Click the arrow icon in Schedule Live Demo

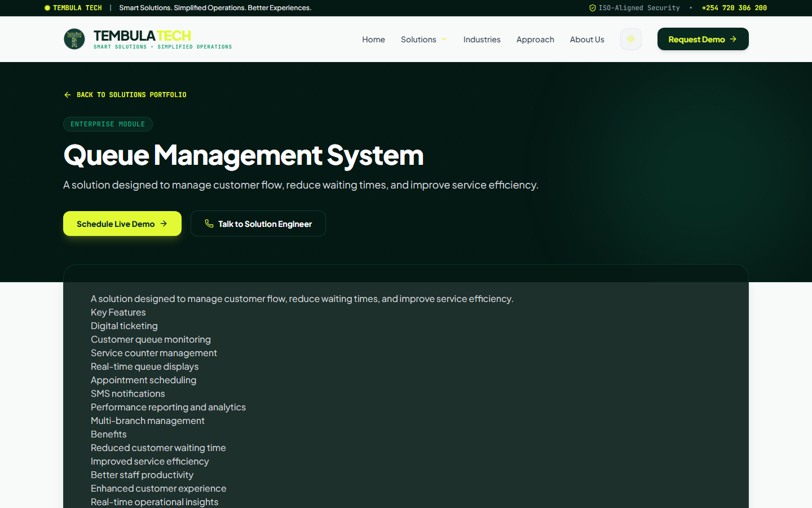(164, 224)
